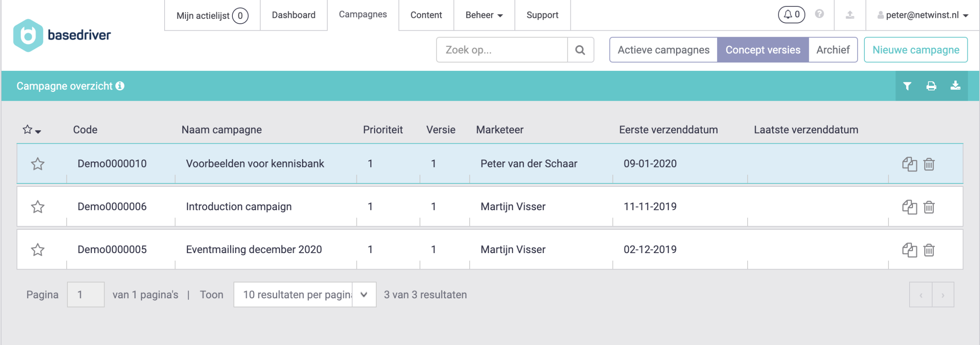Click marketeer Peter van der Schaar
The height and width of the screenshot is (345, 980).
coord(529,164)
